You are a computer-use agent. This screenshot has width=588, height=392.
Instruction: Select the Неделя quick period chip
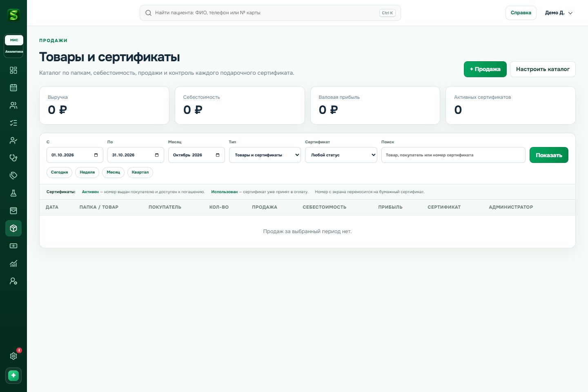point(87,172)
